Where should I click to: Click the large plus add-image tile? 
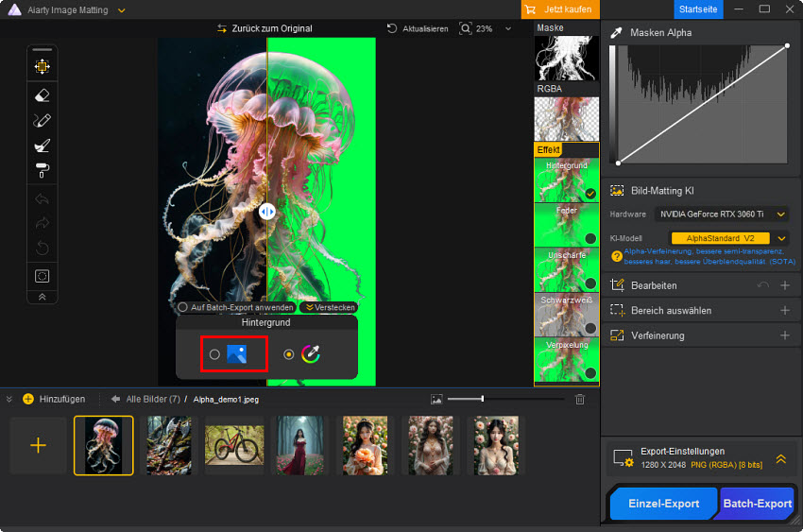click(x=39, y=445)
